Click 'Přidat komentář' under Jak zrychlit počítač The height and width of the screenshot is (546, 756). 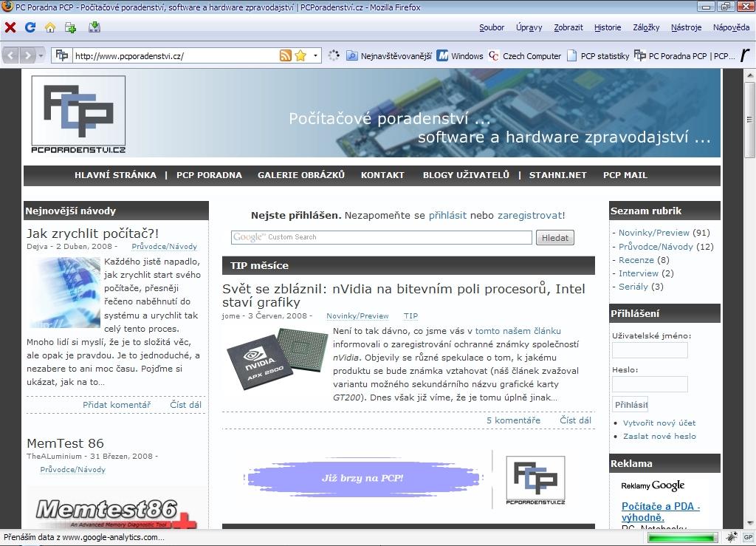point(117,405)
